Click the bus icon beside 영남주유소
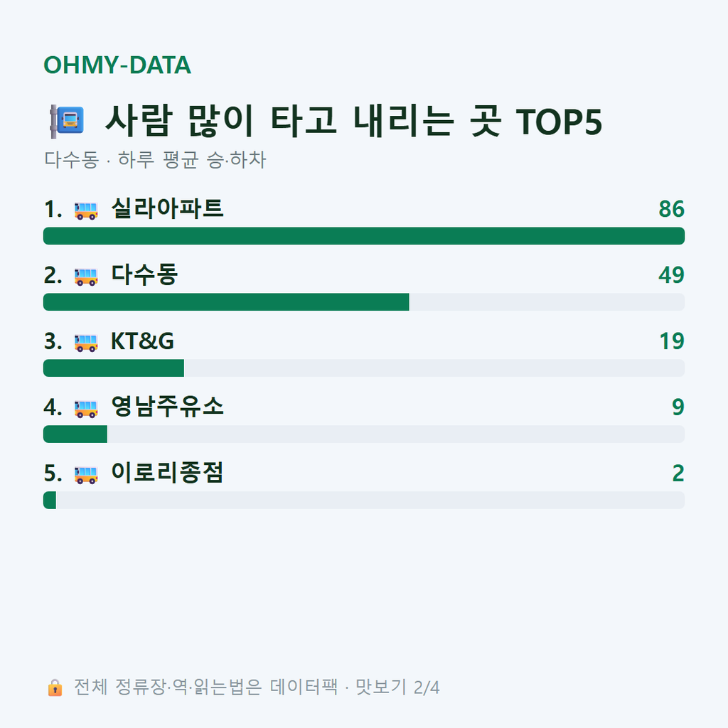The width and height of the screenshot is (728, 728). [86, 409]
